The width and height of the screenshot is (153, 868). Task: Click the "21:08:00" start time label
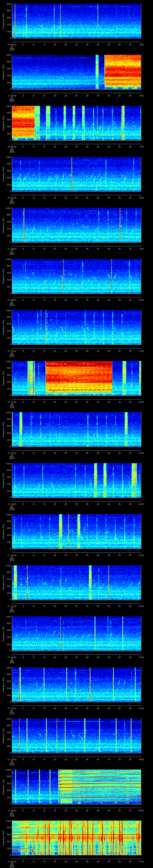click(12, 249)
